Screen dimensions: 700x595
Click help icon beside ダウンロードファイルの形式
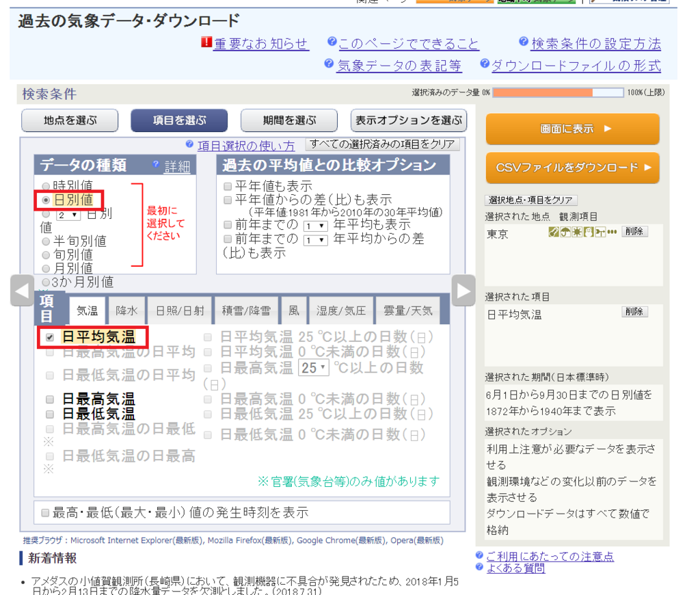pyautogui.click(x=485, y=64)
